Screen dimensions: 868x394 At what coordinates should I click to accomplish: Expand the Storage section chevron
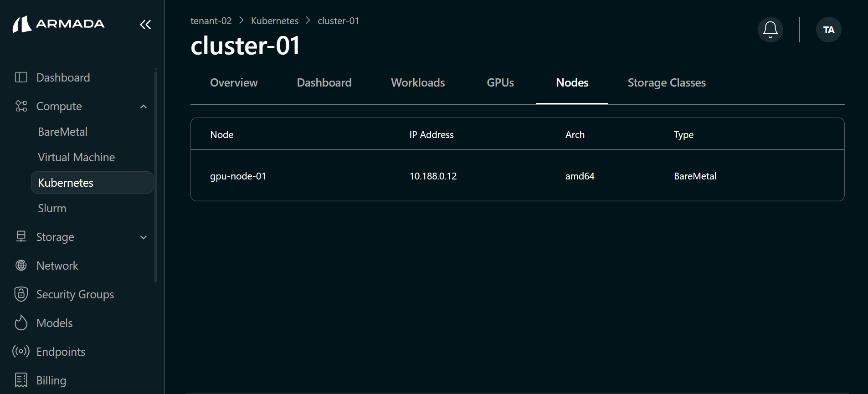pyautogui.click(x=144, y=237)
